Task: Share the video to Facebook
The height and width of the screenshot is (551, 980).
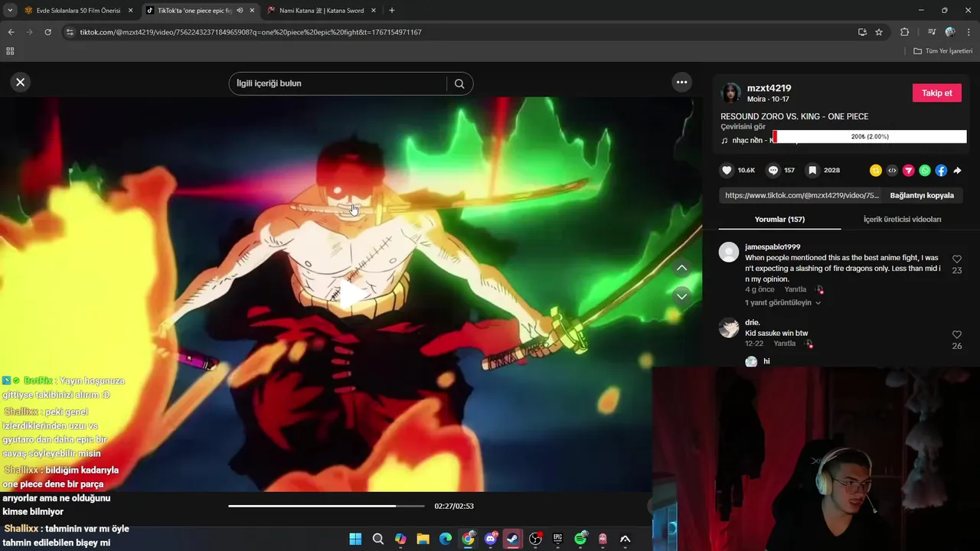Action: click(x=941, y=170)
